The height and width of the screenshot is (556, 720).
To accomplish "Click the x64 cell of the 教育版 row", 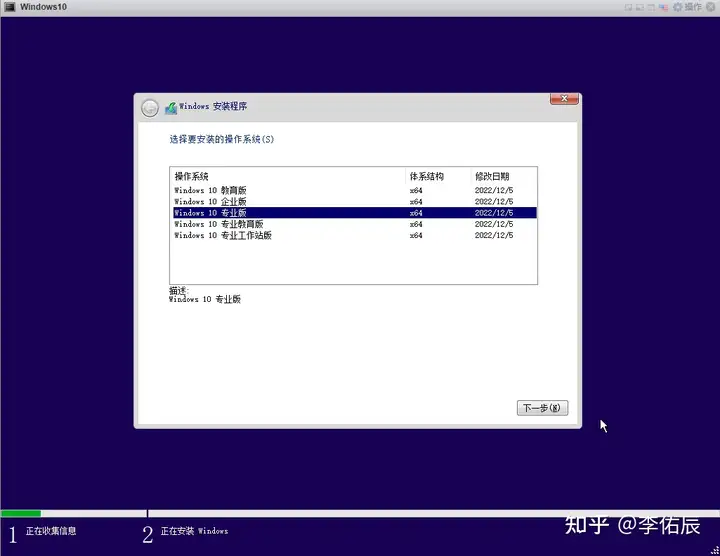I will pyautogui.click(x=416, y=190).
